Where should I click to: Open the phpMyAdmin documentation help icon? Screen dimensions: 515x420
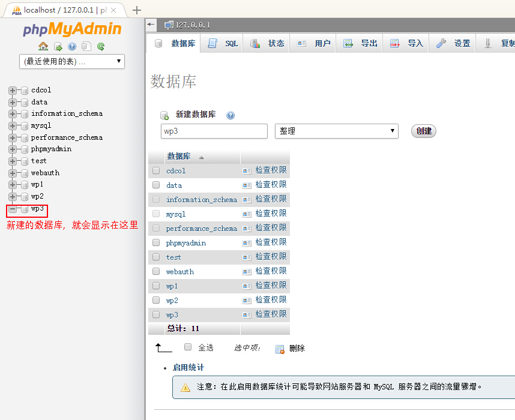click(x=72, y=46)
